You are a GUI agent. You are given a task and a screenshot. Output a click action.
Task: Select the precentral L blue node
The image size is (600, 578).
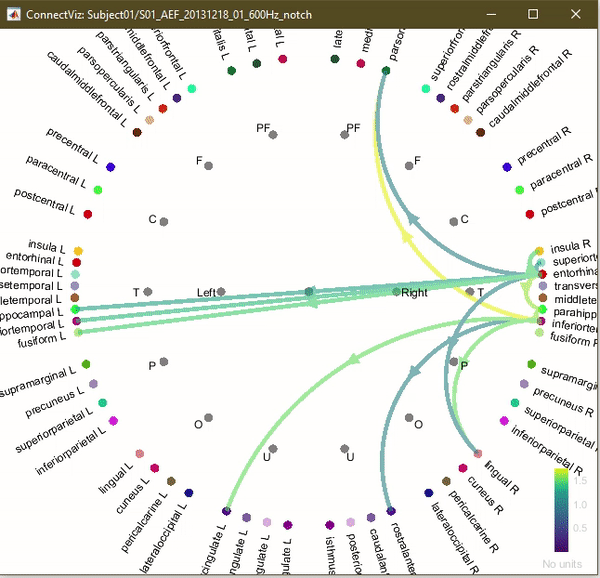(110, 167)
